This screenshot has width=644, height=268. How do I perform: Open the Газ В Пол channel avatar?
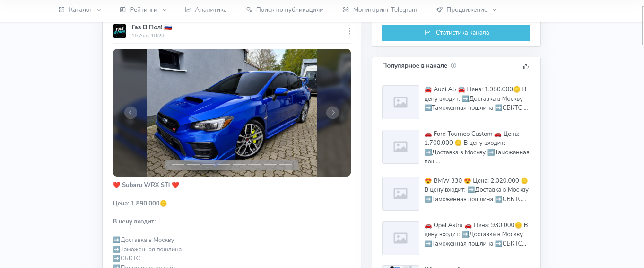120,31
